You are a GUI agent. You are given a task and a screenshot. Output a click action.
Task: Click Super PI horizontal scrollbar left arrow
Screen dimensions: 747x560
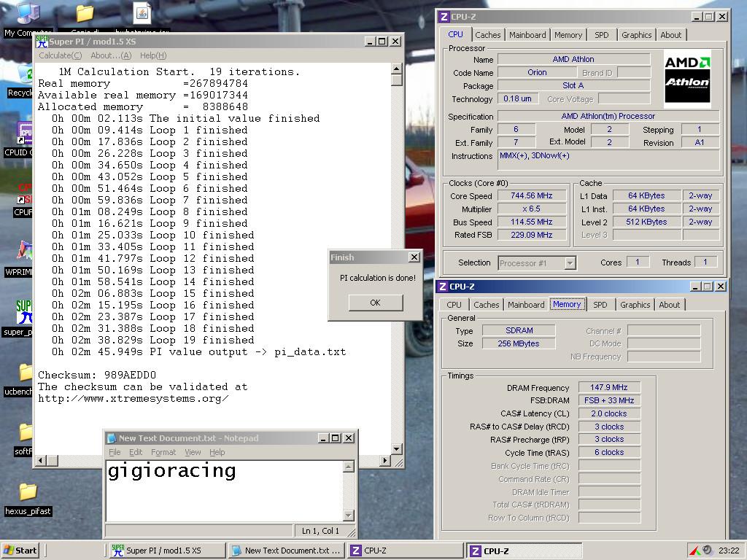click(x=41, y=461)
